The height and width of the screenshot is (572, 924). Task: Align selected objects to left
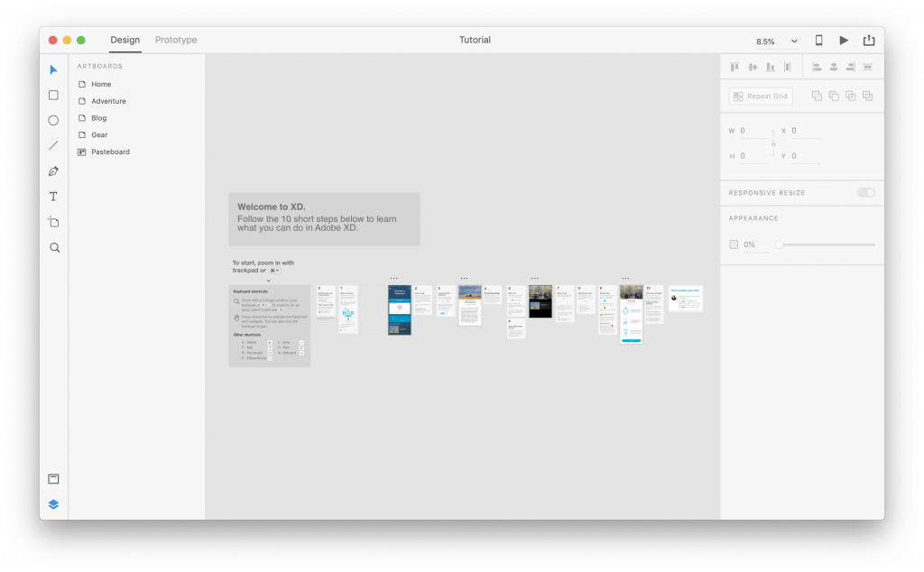817,67
